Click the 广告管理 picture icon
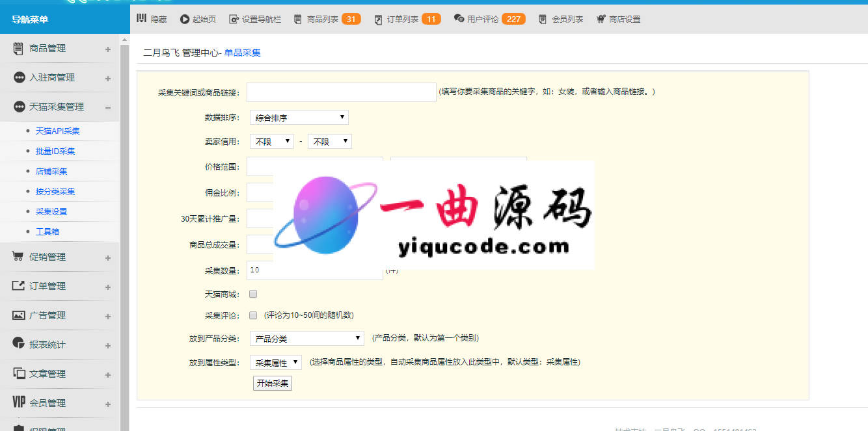Screen dimensions: 868x431 pyautogui.click(x=18, y=315)
